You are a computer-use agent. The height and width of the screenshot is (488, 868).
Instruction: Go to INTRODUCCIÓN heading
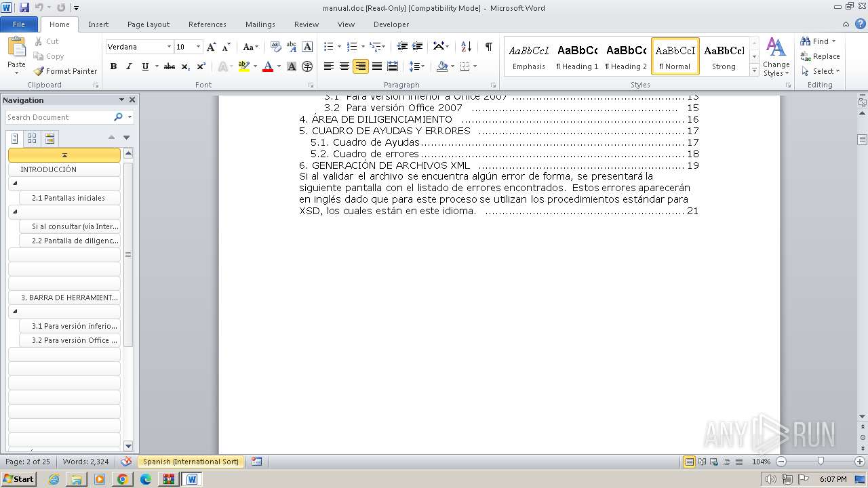pos(64,169)
